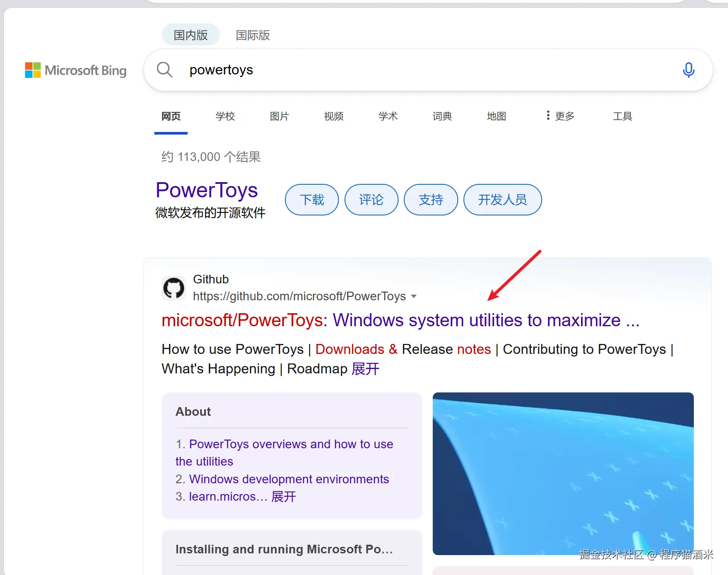Click the powertoys search input field

pyautogui.click(x=428, y=70)
